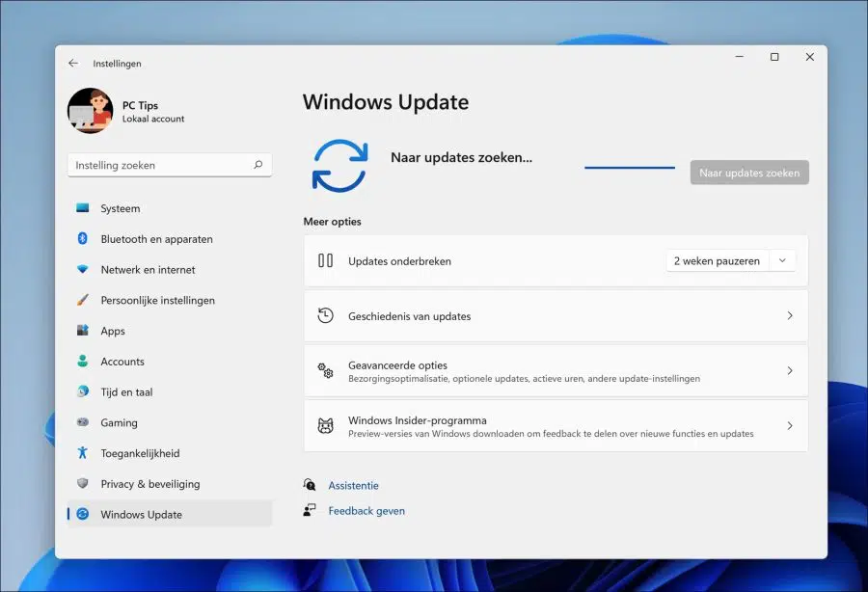Click the Naar updates zoeken button
The height and width of the screenshot is (592, 868).
pyautogui.click(x=749, y=173)
